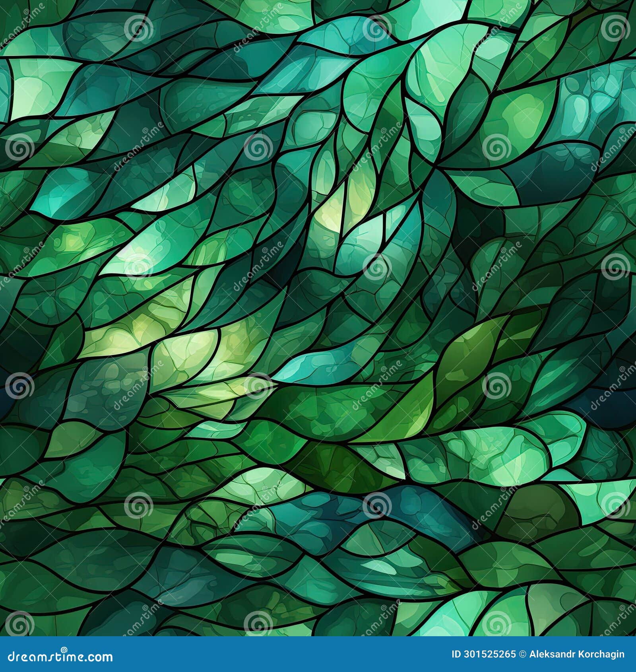Viewport: 636px width, 672px height.
Task: Click the copyright symbol beside Aleksandr Korchagin
Action: (x=521, y=654)
